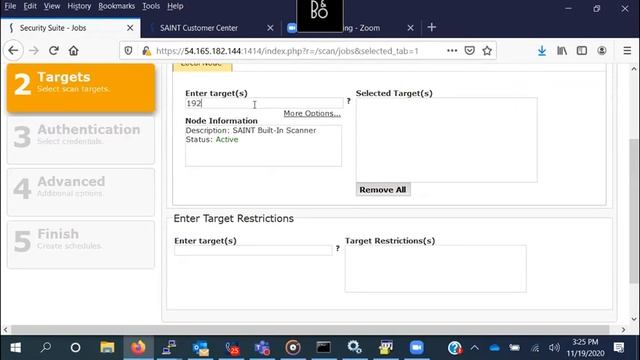This screenshot has height=360, width=640.
Task: Open Outlook from the taskbar
Action: (200, 347)
